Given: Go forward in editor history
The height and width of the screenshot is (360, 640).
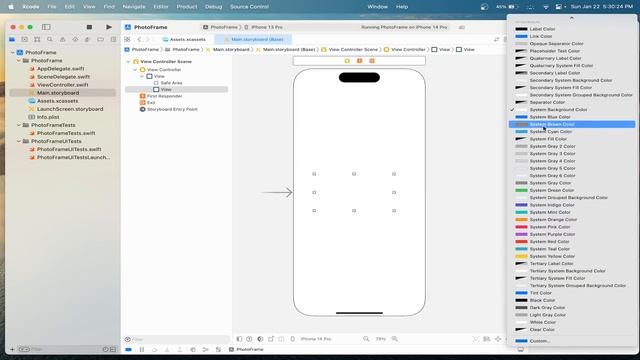Looking at the screenshot, I should [148, 40].
